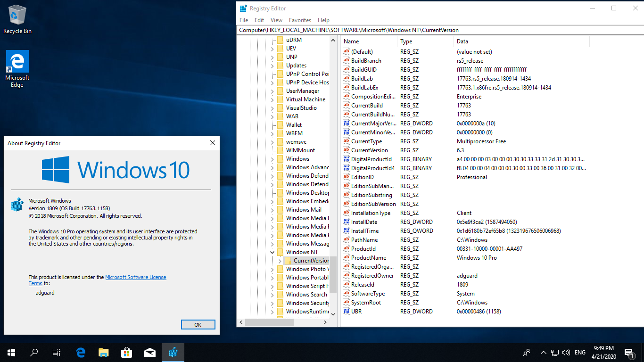The height and width of the screenshot is (362, 644).
Task: Expand the Windows Search key arrow
Action: click(272, 295)
